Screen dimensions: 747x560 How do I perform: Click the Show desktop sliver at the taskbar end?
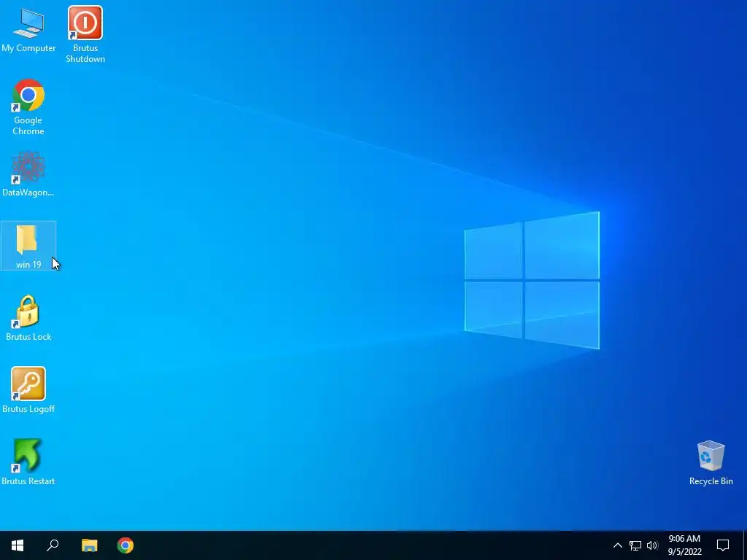[x=745, y=545]
